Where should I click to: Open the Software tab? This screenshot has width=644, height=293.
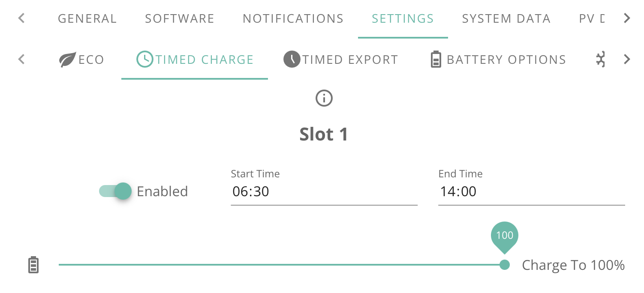pyautogui.click(x=180, y=19)
